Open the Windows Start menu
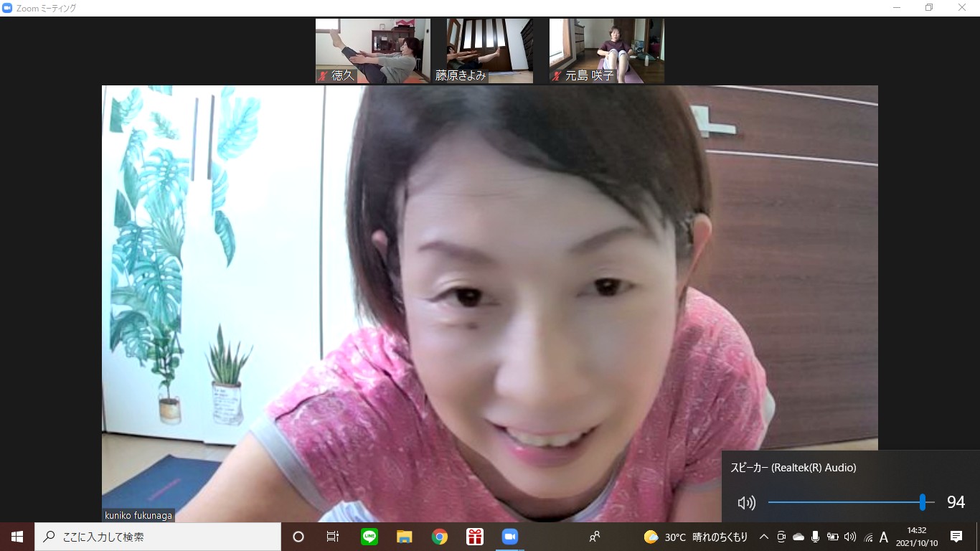The width and height of the screenshot is (980, 551). pos(17,537)
